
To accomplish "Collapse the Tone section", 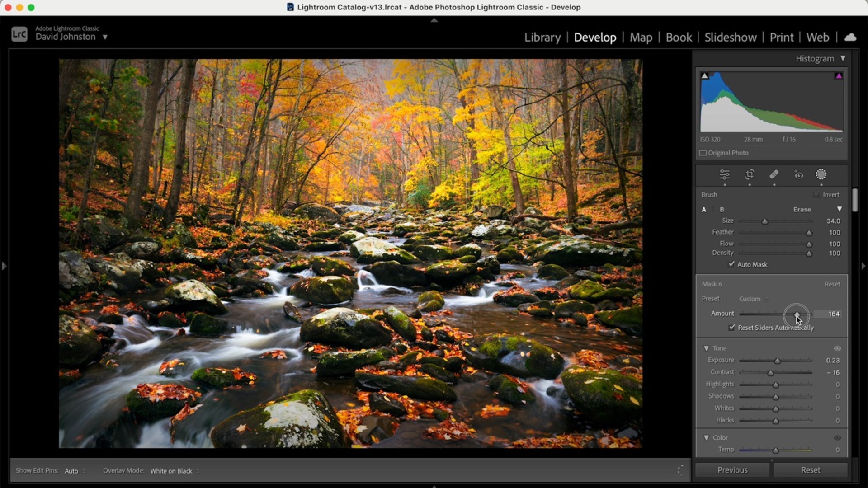I will (x=708, y=348).
